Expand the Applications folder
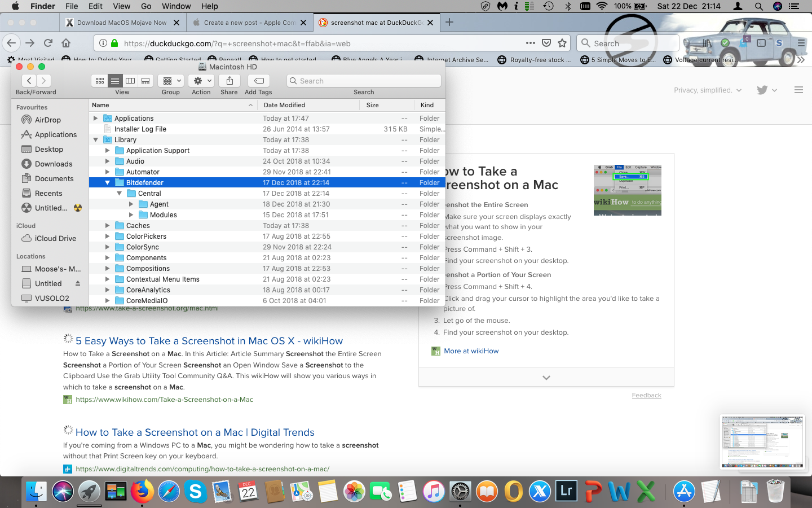This screenshot has height=508, width=812. tap(95, 118)
